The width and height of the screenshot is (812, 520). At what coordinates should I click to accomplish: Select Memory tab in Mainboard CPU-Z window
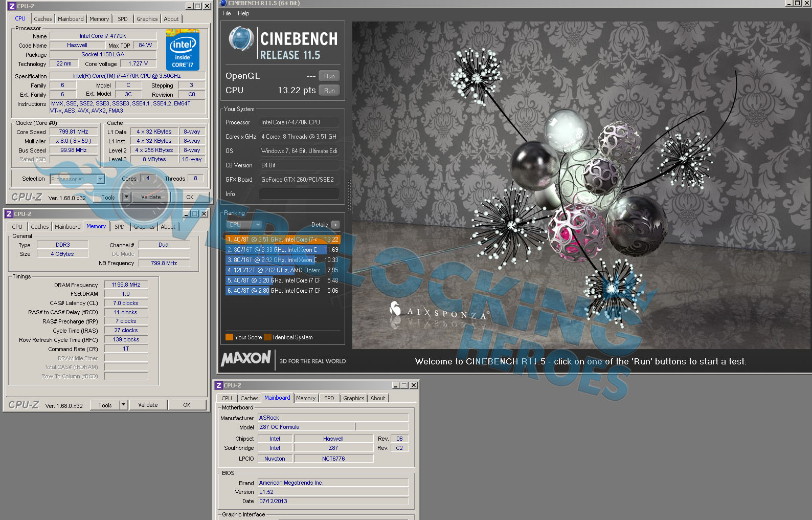pyautogui.click(x=306, y=398)
